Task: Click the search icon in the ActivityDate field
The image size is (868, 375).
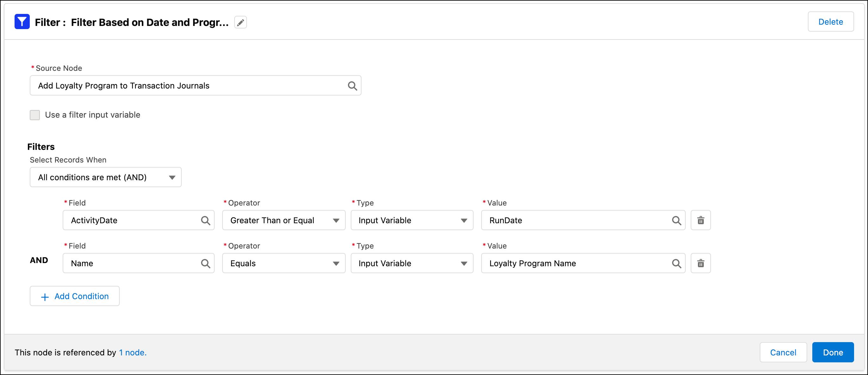Action: click(x=205, y=220)
